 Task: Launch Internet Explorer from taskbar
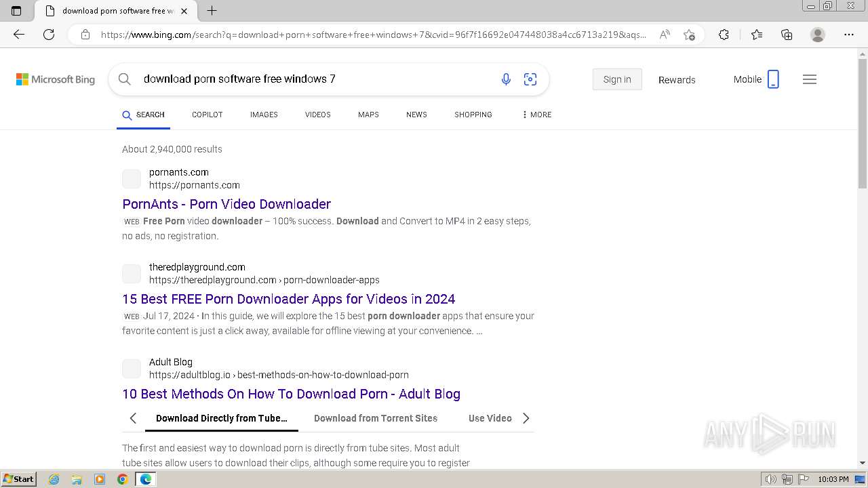pyautogui.click(x=54, y=479)
